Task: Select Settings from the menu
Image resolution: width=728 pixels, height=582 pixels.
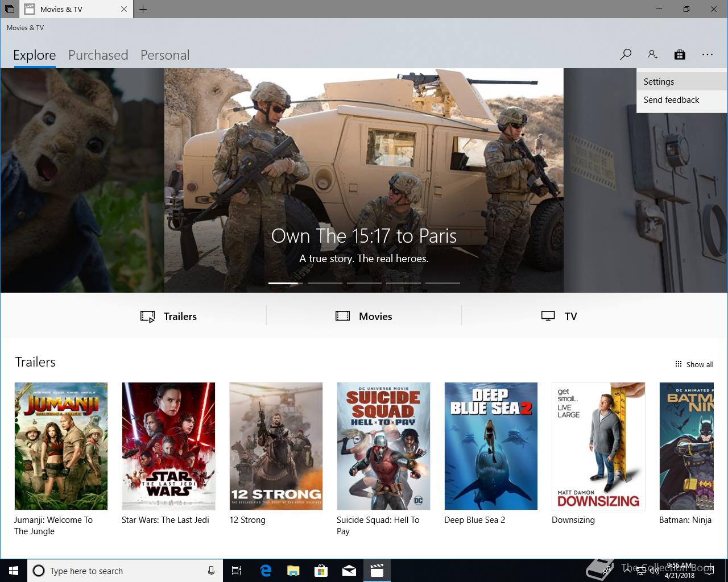Action: [682, 81]
